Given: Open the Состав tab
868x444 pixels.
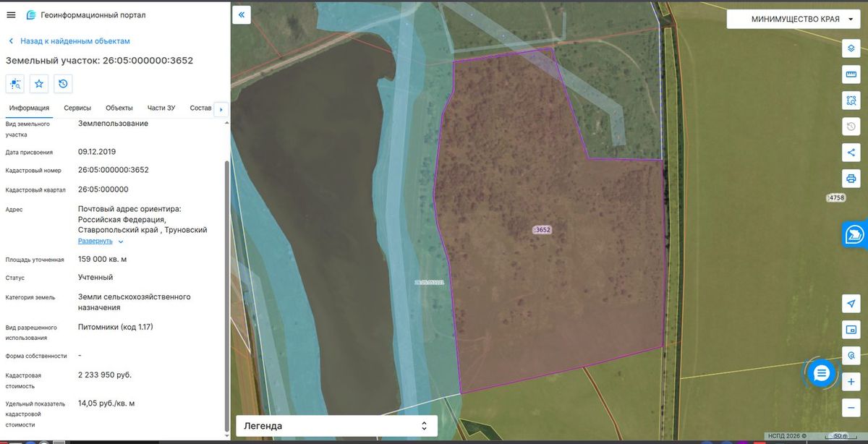Looking at the screenshot, I should point(200,108).
